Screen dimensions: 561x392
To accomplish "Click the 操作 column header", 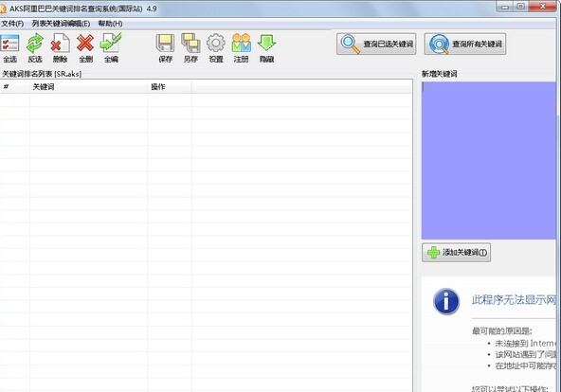I will (x=170, y=87).
